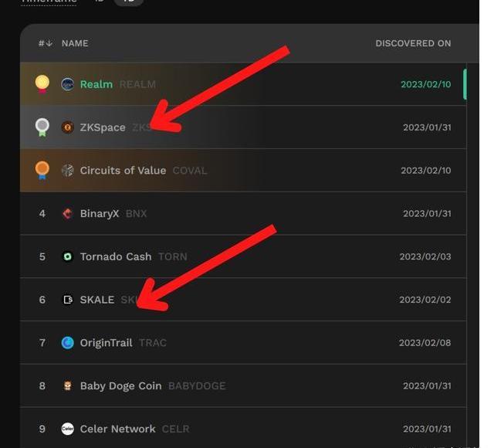Click the Celer Network logo icon

(67, 429)
